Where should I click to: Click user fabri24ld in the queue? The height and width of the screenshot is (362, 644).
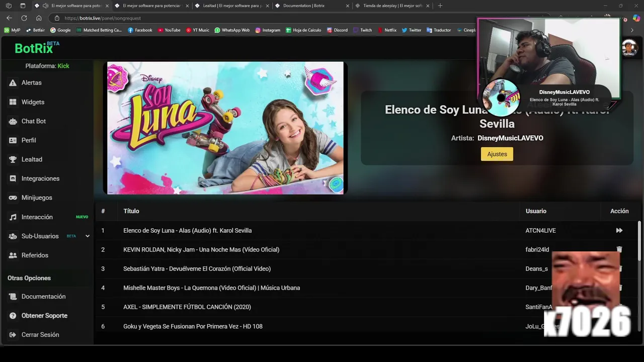[x=537, y=249]
